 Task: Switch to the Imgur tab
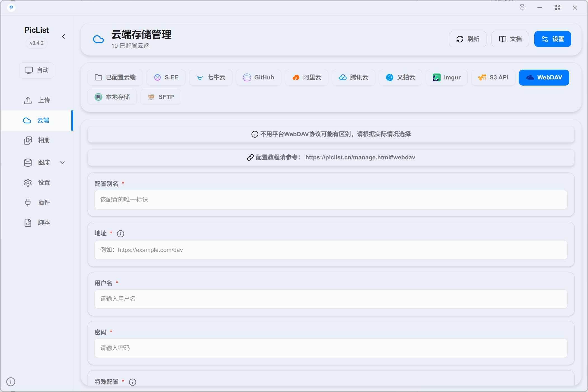pos(446,77)
